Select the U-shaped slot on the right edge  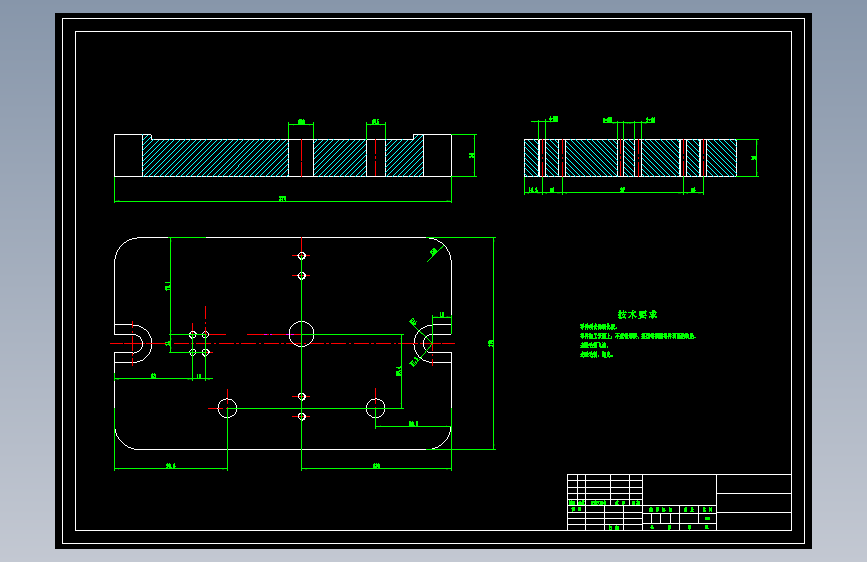[x=432, y=344]
